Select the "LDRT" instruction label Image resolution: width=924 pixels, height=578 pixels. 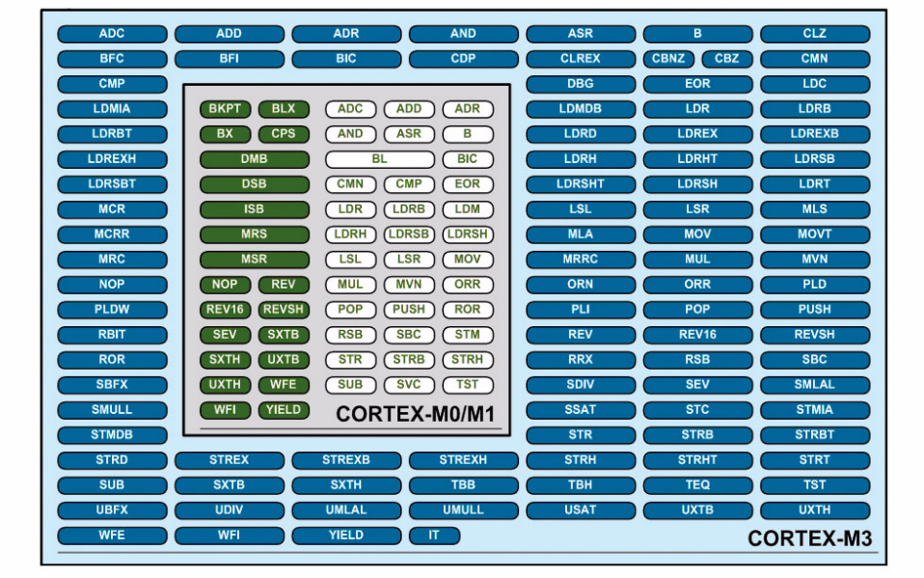click(x=815, y=184)
